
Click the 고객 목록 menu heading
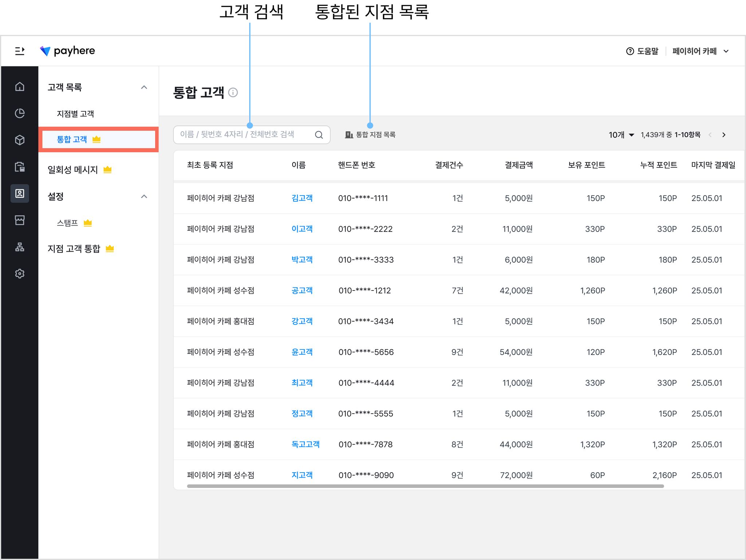coord(65,87)
